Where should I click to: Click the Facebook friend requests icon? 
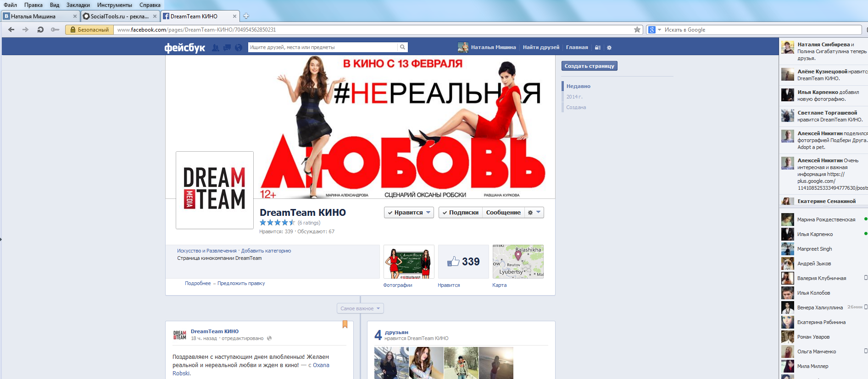(x=216, y=48)
